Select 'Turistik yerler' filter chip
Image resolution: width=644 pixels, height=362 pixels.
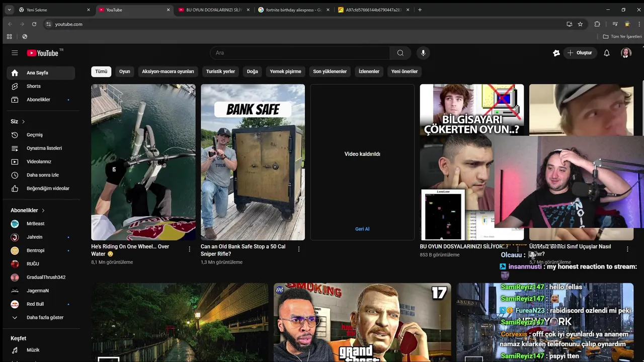[220, 71]
